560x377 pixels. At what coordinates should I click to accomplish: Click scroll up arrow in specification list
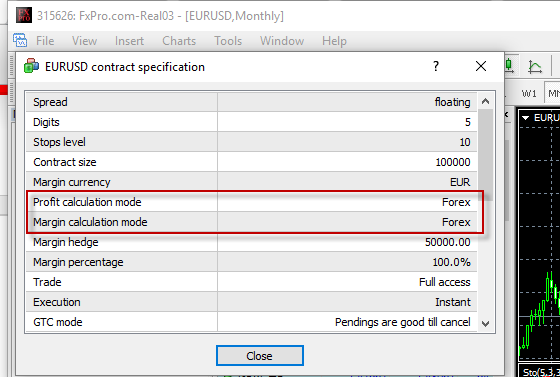pos(485,101)
